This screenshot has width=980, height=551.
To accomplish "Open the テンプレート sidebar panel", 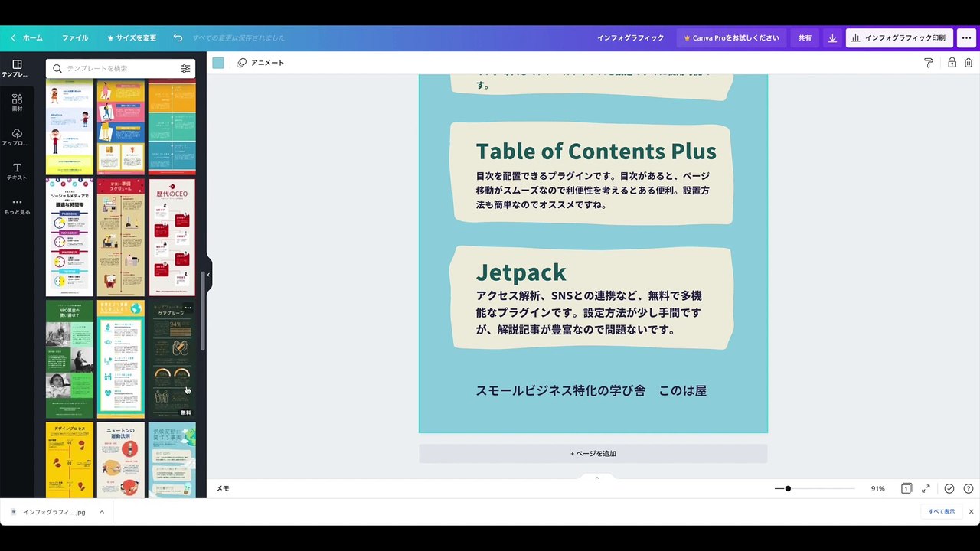I will pyautogui.click(x=17, y=69).
